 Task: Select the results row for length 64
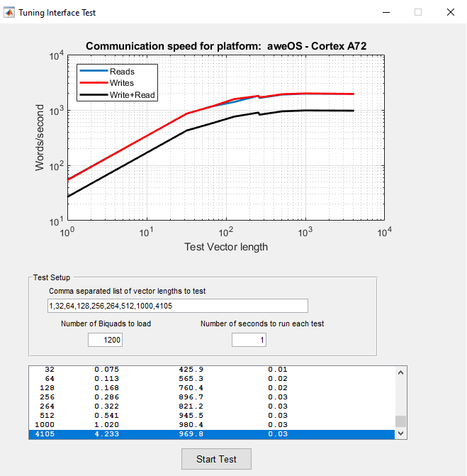(x=211, y=379)
